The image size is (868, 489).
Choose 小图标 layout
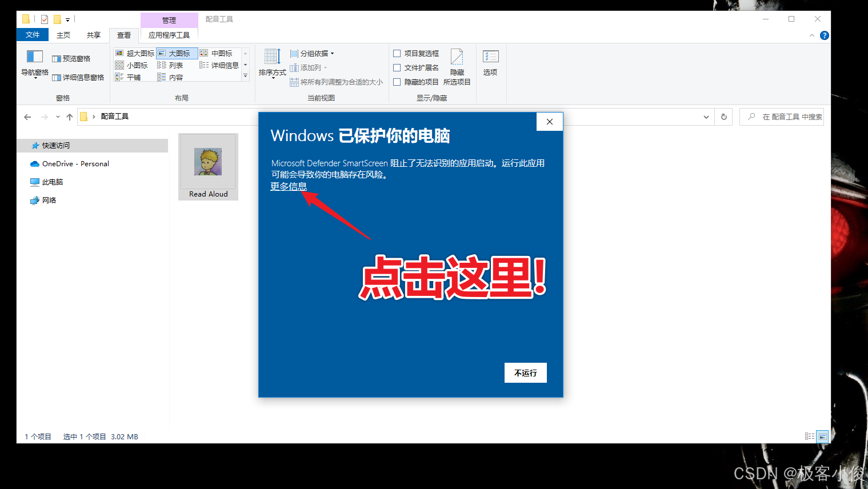[x=131, y=65]
